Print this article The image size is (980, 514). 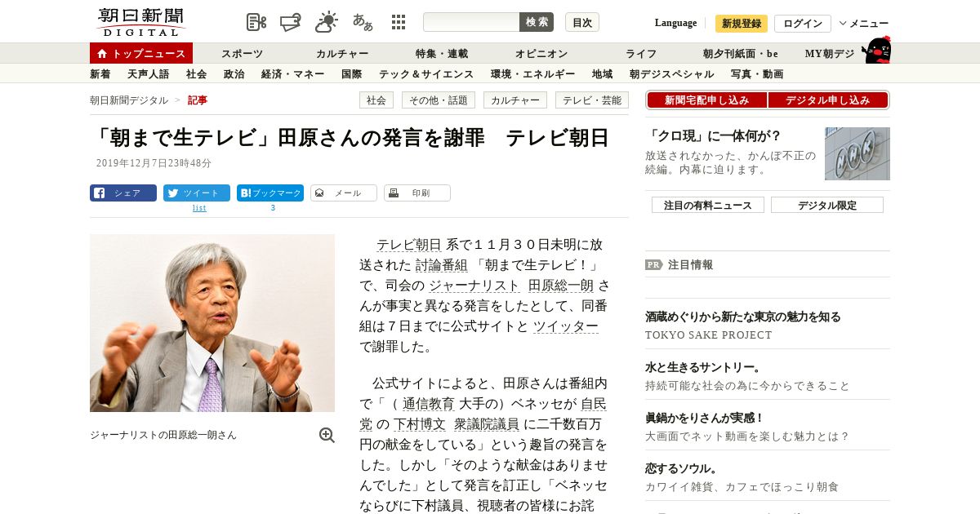[417, 193]
